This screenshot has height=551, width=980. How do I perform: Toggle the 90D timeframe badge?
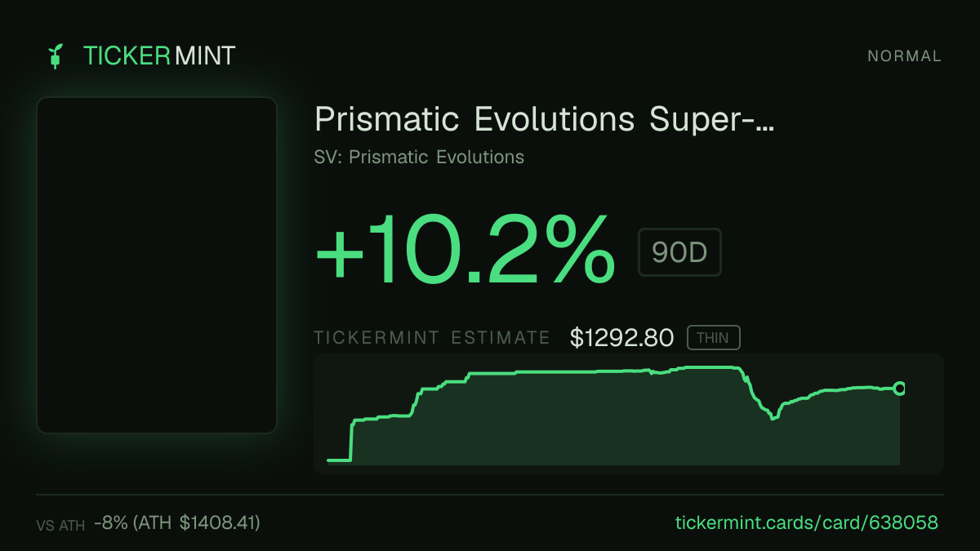tap(679, 252)
